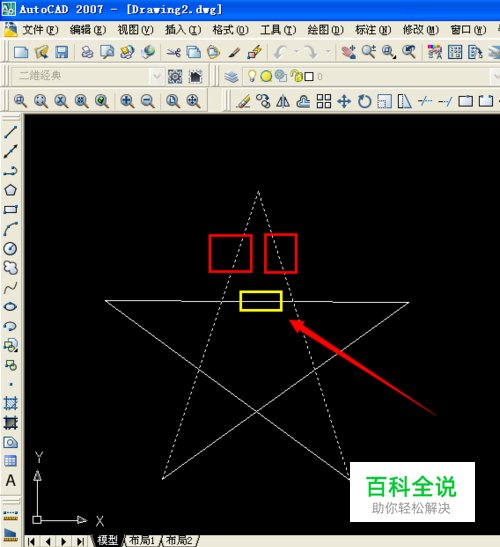Open the 绘图(D) menu
This screenshot has height=547, width=500.
(325, 30)
